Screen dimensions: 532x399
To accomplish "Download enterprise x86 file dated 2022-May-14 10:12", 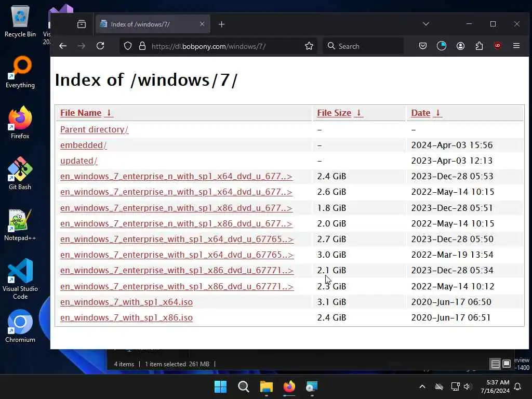I will click(177, 286).
